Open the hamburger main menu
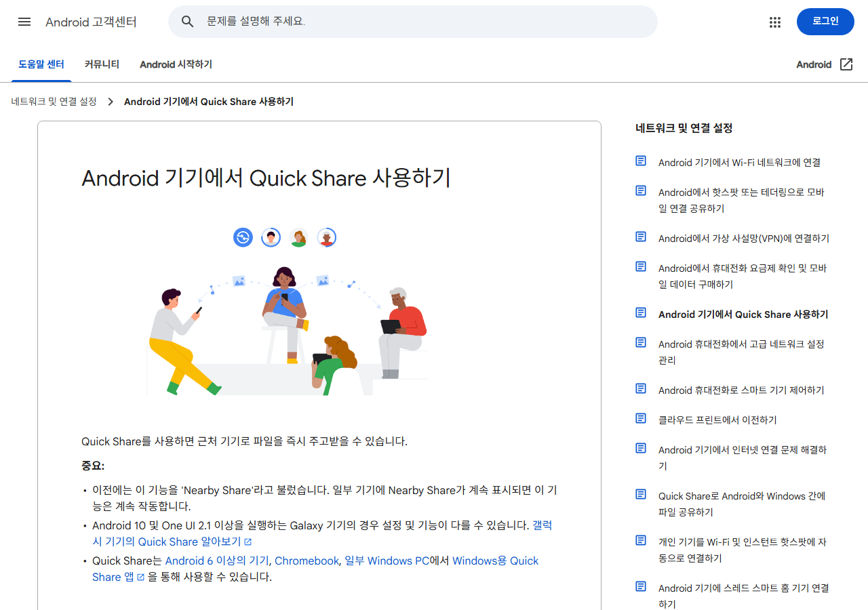868x610 pixels. pyautogui.click(x=24, y=22)
